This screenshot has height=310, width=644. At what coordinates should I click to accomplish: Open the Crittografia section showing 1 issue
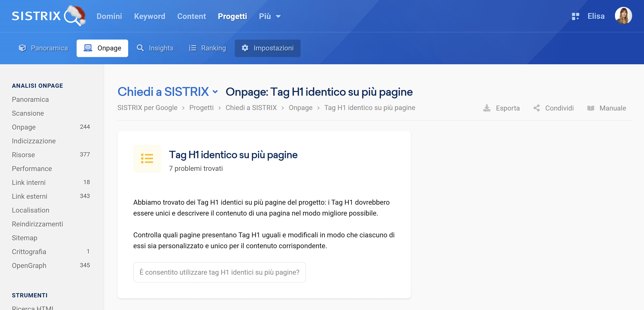click(29, 252)
